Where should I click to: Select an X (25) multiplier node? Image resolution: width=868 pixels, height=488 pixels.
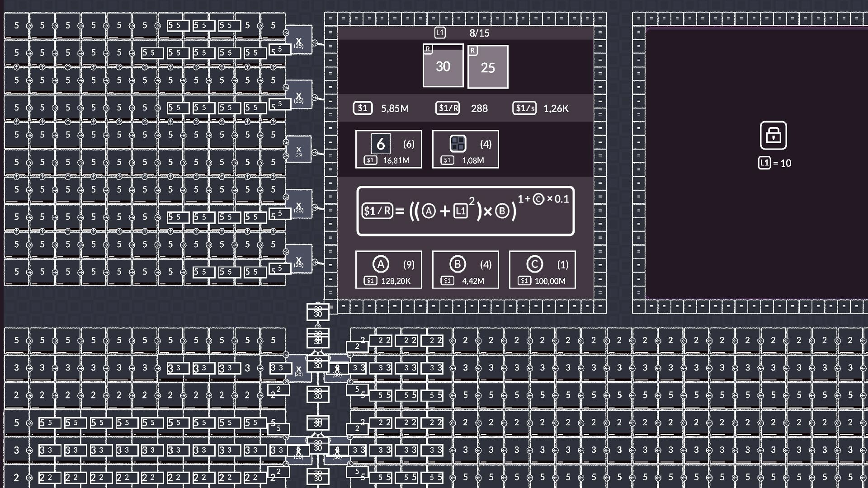pos(298,43)
